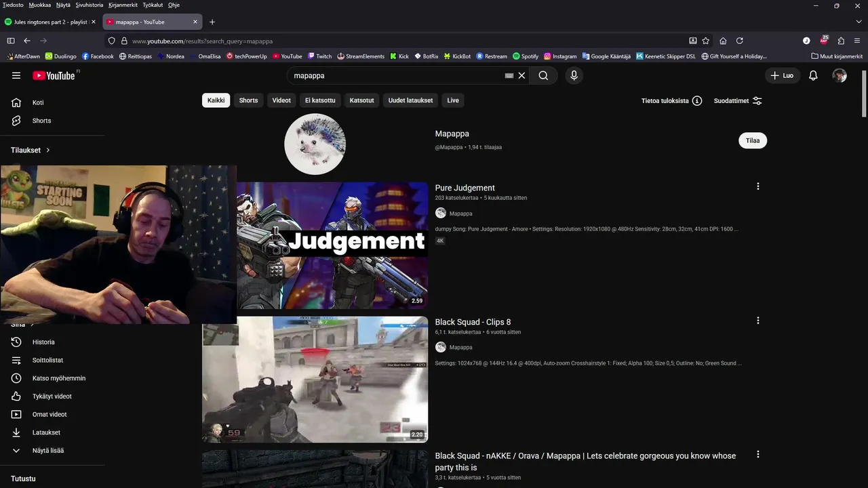Screen dimensions: 868x488
Task: Open the Twitch bookmark
Action: pos(319,56)
